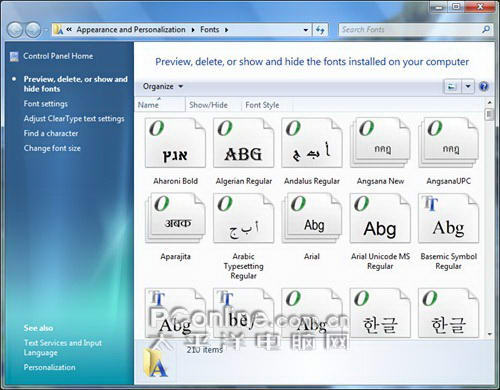Open the Organize dropdown menu
Image resolution: width=500 pixels, height=390 pixels.
(x=163, y=86)
